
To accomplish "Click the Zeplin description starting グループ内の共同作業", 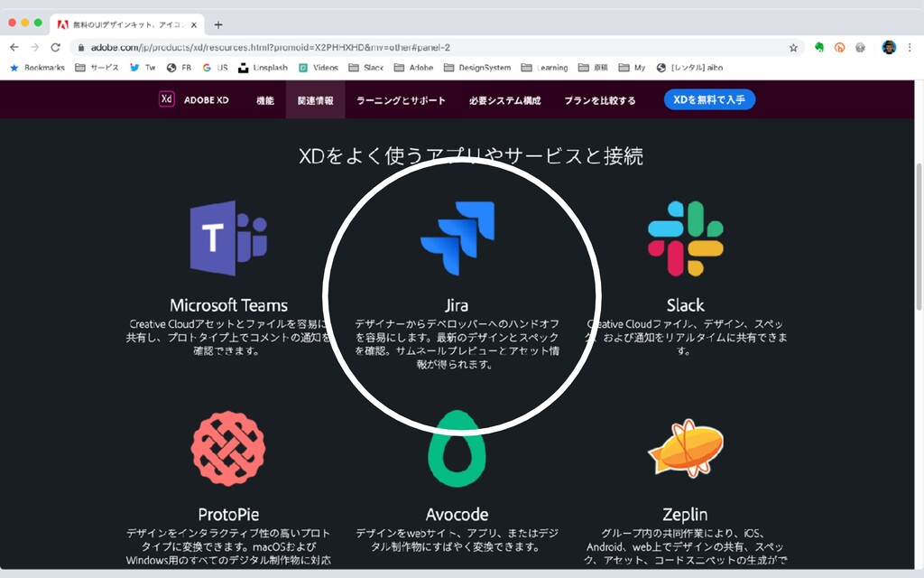I will tap(685, 546).
